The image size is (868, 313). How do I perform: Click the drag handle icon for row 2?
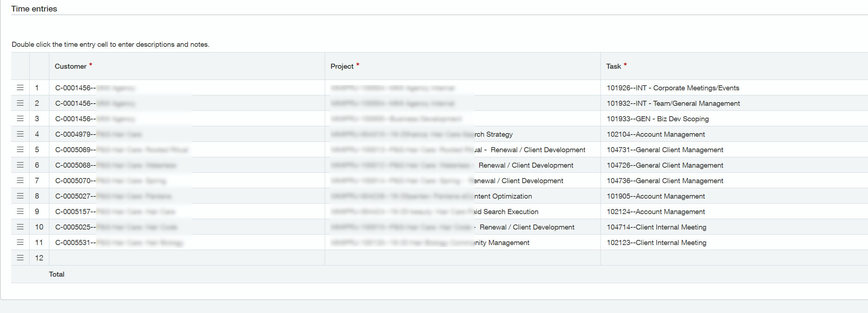coord(20,103)
